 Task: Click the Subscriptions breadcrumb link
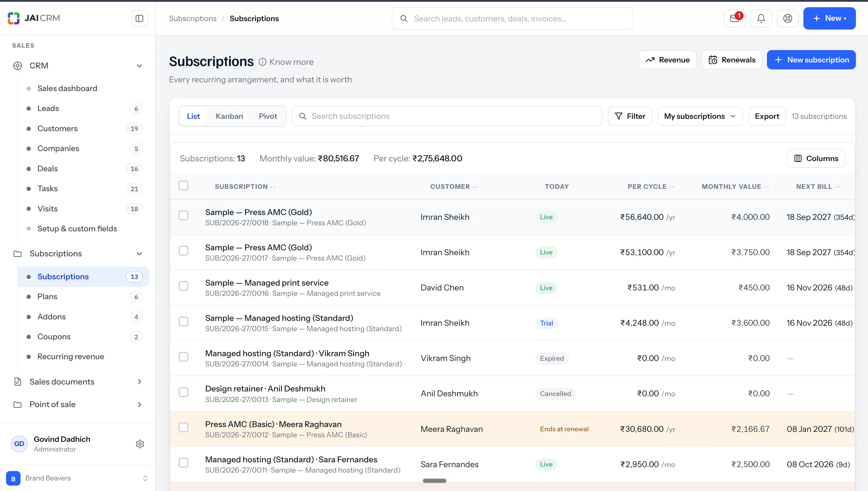tap(193, 18)
